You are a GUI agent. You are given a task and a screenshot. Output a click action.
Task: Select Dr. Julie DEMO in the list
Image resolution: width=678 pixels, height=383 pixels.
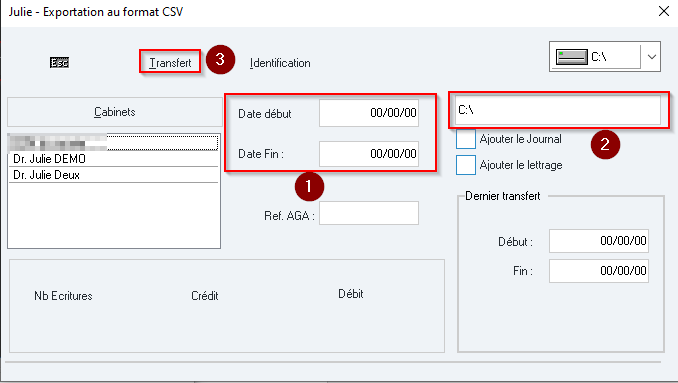click(113, 159)
